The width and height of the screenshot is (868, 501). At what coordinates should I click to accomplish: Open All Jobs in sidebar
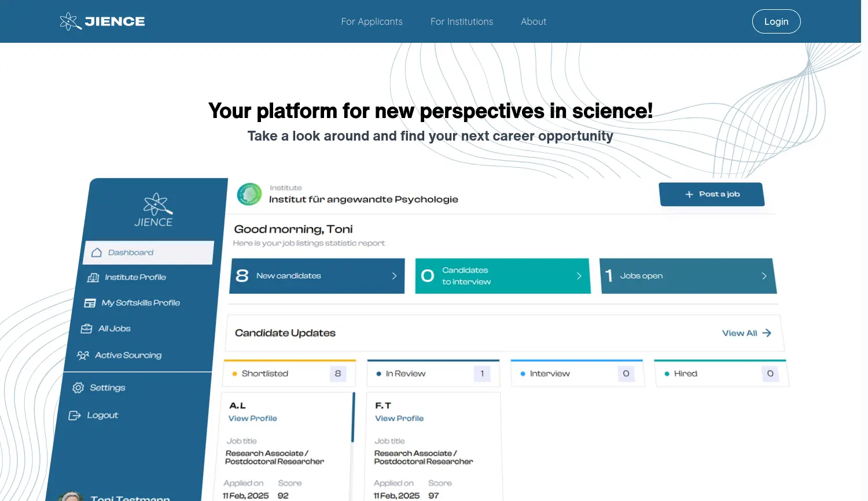coord(115,329)
